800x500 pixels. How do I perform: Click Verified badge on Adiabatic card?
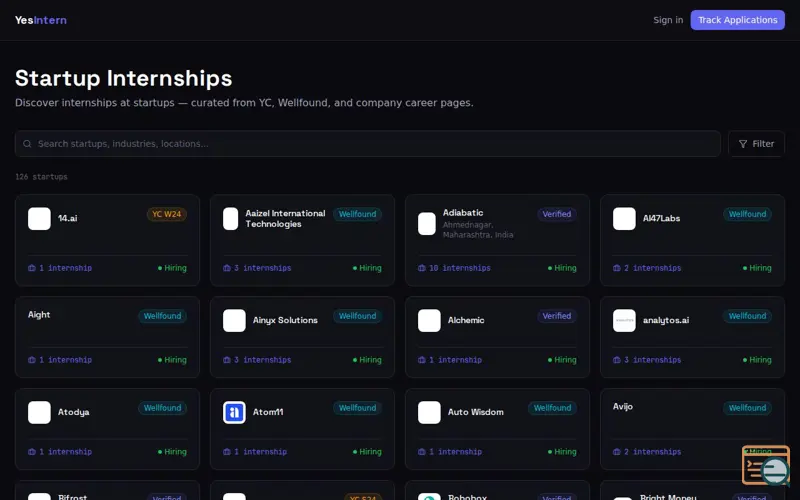pyautogui.click(x=557, y=214)
